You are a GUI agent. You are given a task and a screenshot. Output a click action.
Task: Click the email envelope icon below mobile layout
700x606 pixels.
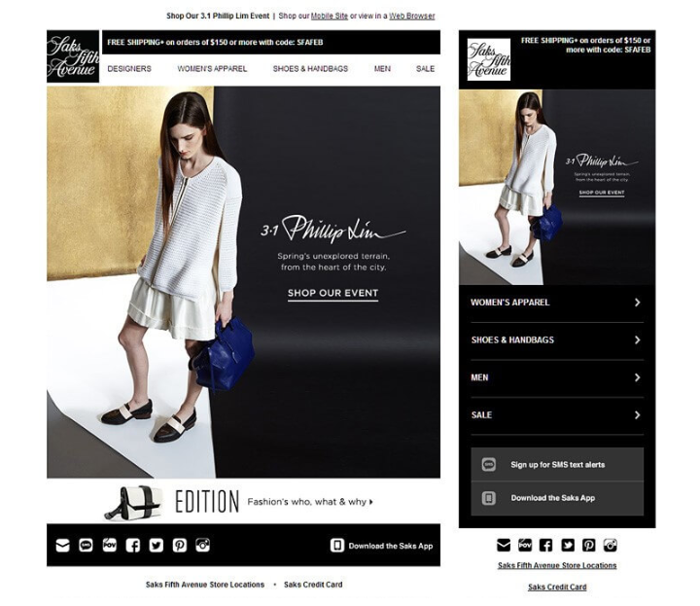(504, 545)
